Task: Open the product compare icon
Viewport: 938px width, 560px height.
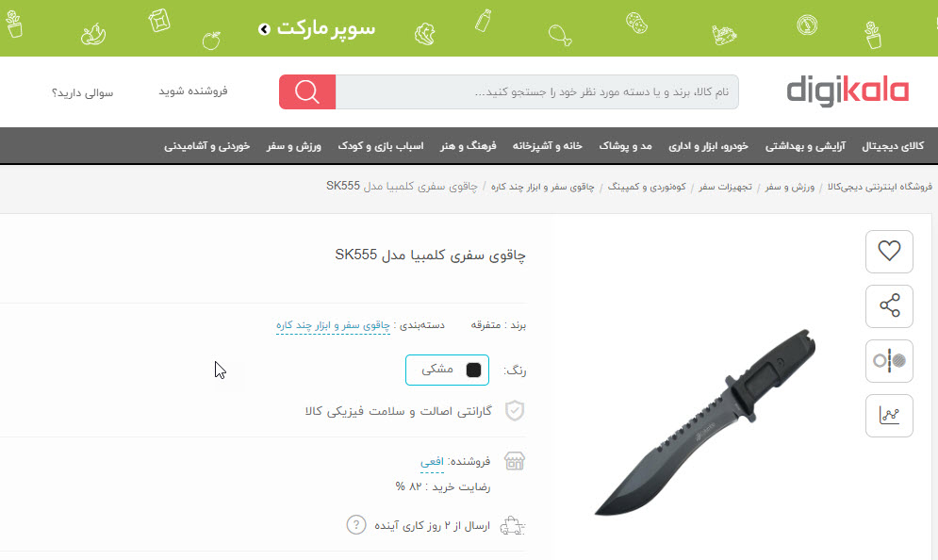Action: coord(889,361)
